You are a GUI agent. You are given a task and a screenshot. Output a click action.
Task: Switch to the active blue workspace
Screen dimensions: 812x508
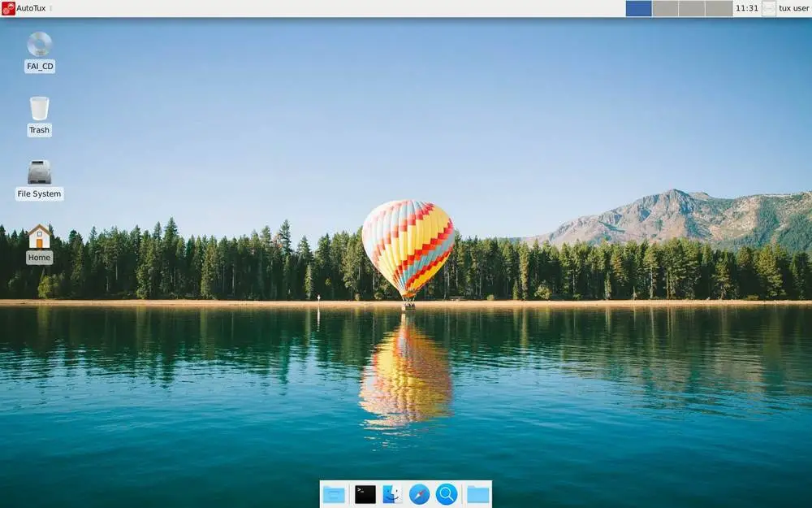pos(638,8)
